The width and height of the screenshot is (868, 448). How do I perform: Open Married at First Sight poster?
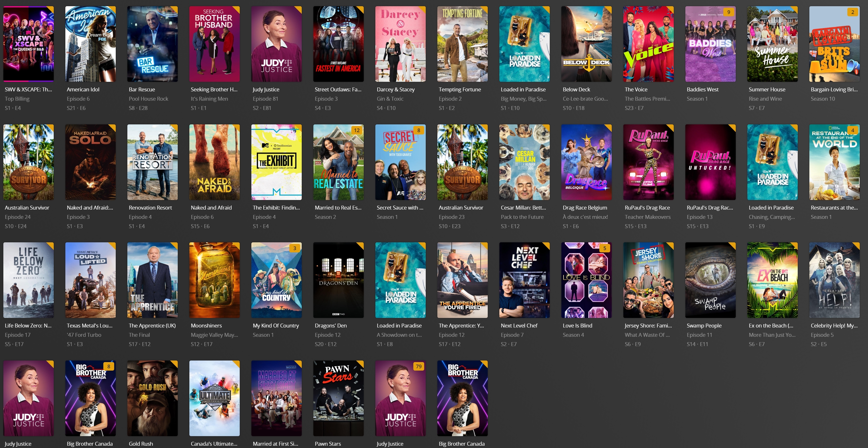pos(277,398)
